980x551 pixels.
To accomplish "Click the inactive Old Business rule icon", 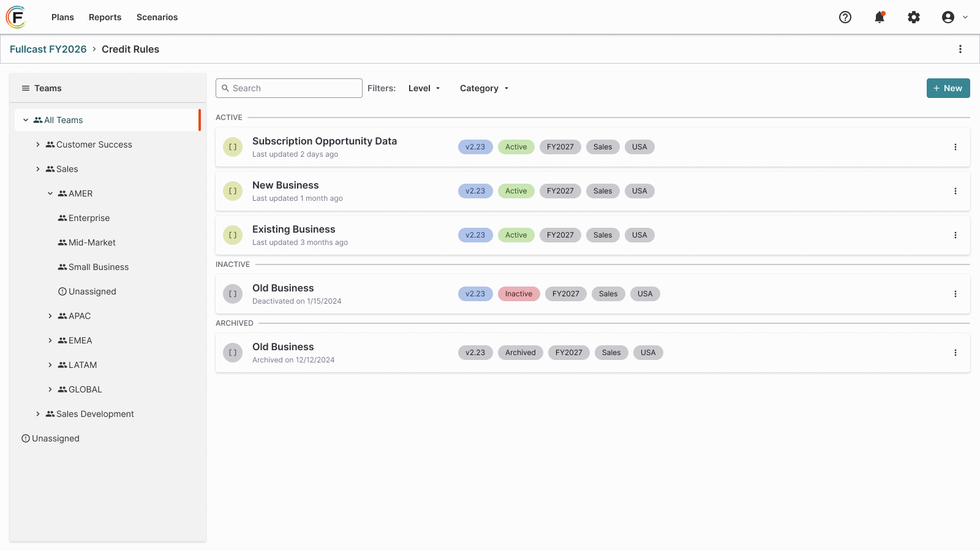I will (233, 294).
